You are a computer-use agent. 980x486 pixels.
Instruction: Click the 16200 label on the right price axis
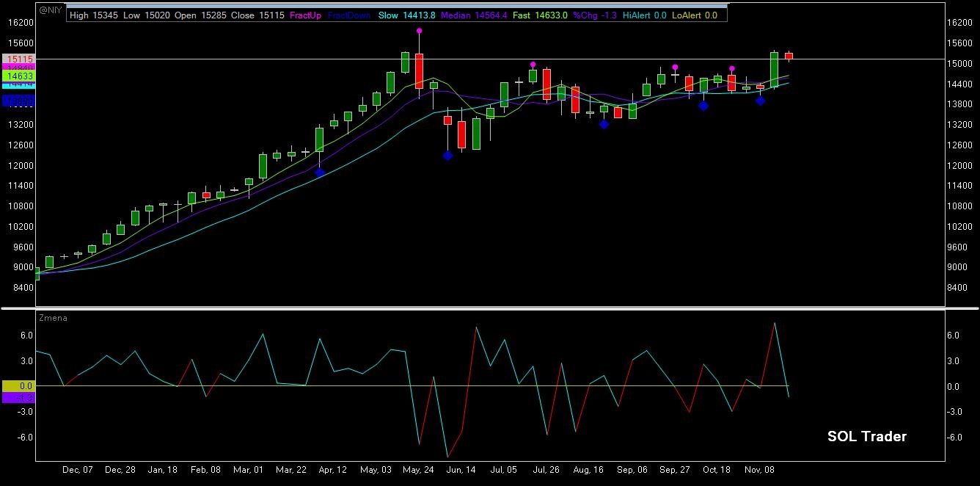click(962, 23)
